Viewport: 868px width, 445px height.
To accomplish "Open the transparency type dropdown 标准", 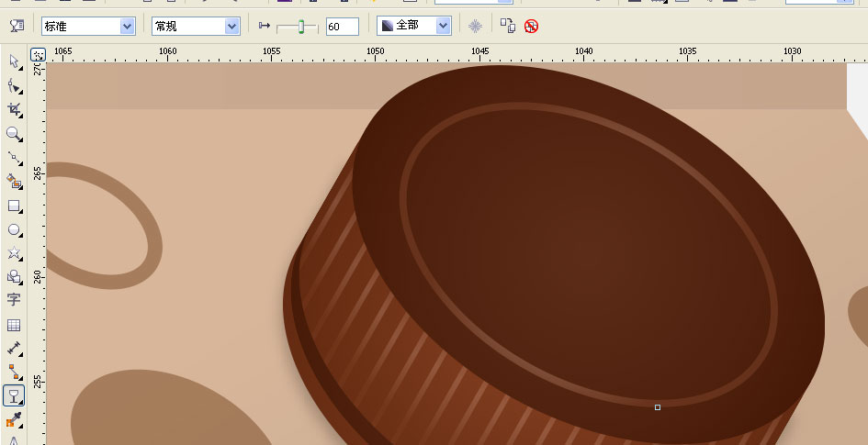I will (x=88, y=26).
